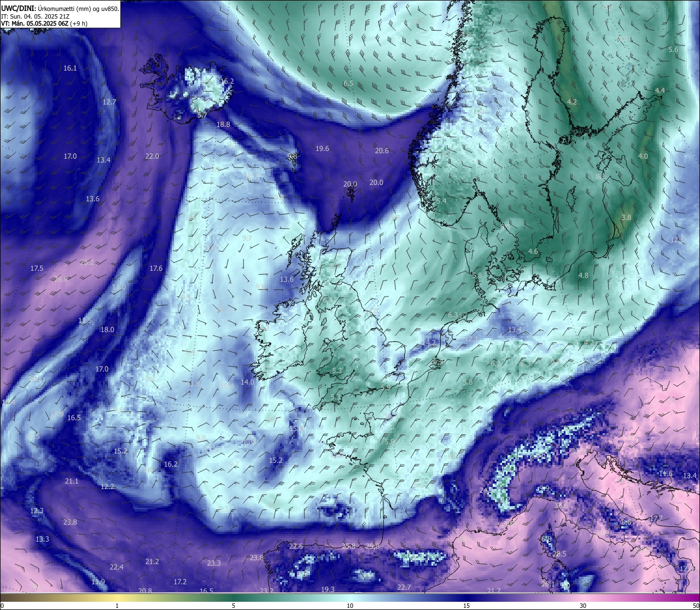The height and width of the screenshot is (610, 700).
Task: Click the 14.0 value southwest of Ireland
Action: 248,382
